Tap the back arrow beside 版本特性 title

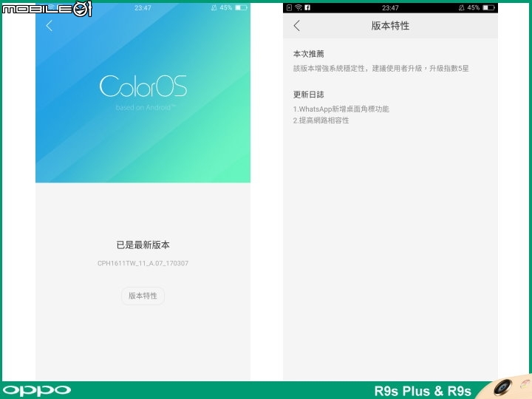(x=297, y=25)
